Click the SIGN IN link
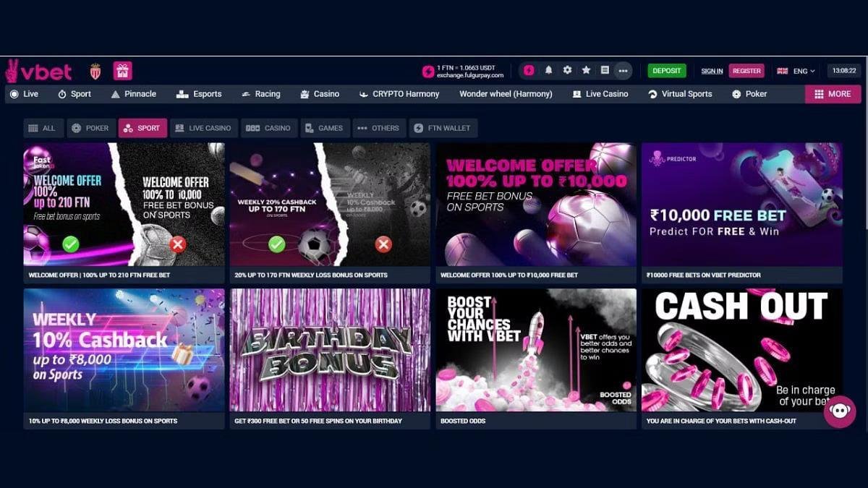 (712, 71)
